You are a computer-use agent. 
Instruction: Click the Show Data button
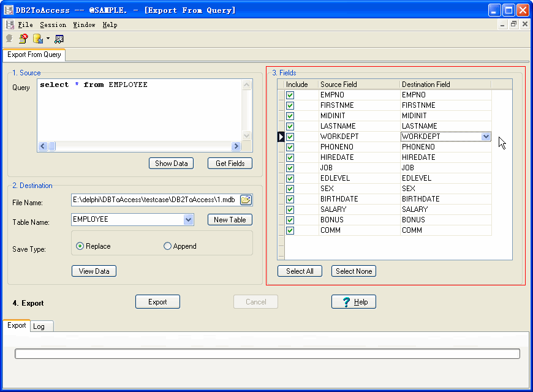click(172, 164)
